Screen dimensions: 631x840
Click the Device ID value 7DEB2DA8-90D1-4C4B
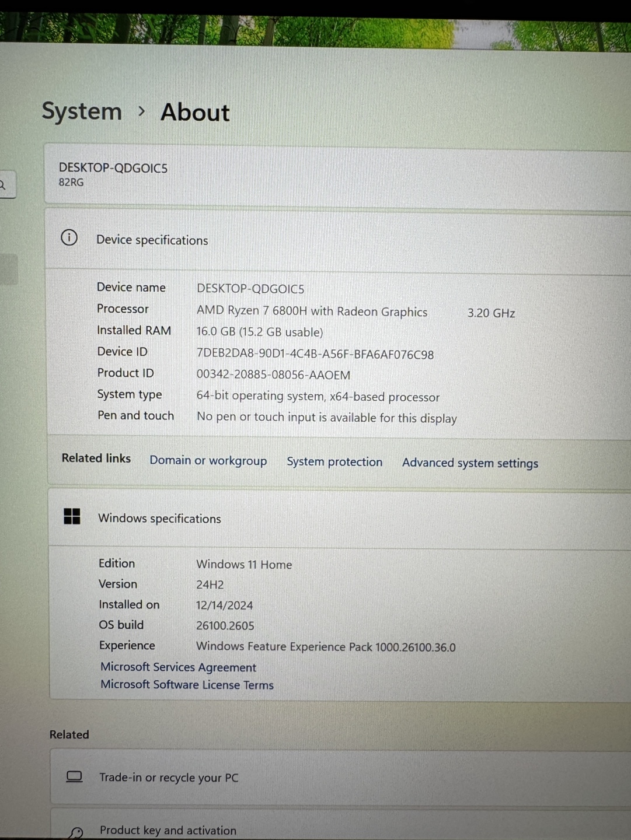(x=315, y=354)
